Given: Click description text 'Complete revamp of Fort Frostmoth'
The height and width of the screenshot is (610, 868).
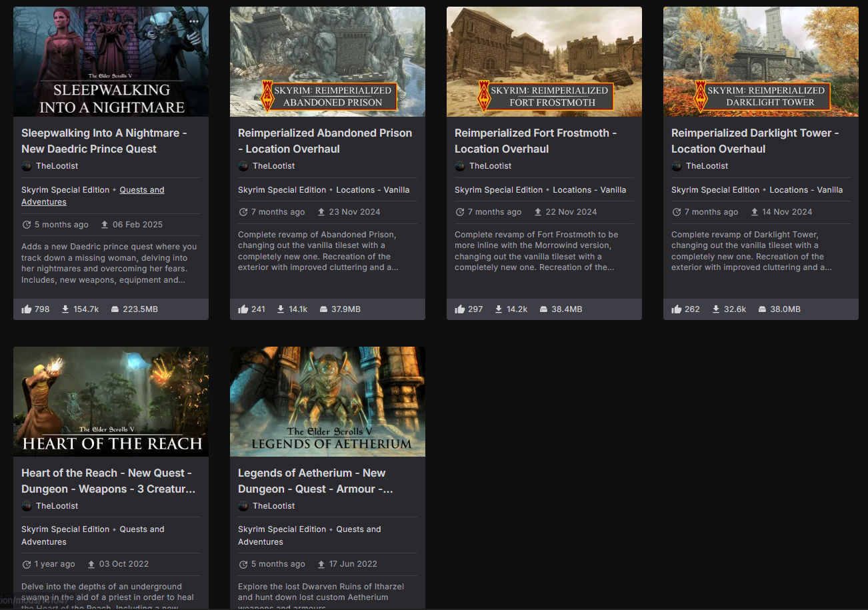Looking at the screenshot, I should tap(537, 251).
